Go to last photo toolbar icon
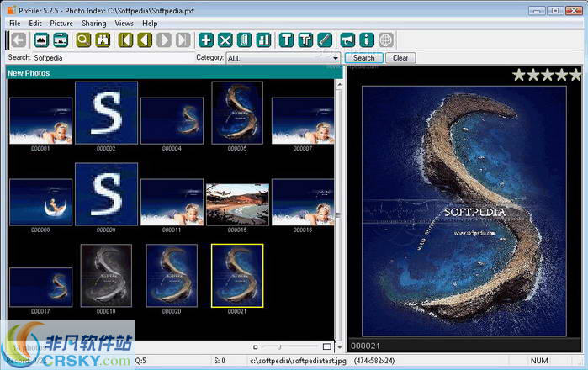Image resolution: width=588 pixels, height=370 pixels. (183, 40)
